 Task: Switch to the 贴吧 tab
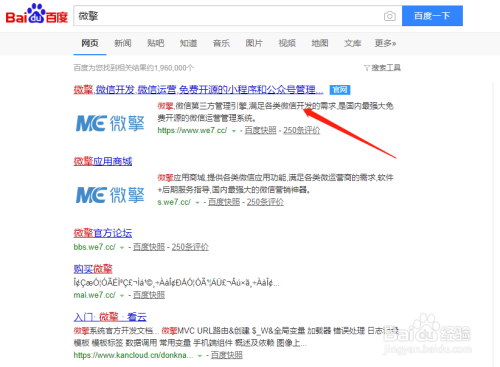(x=156, y=43)
